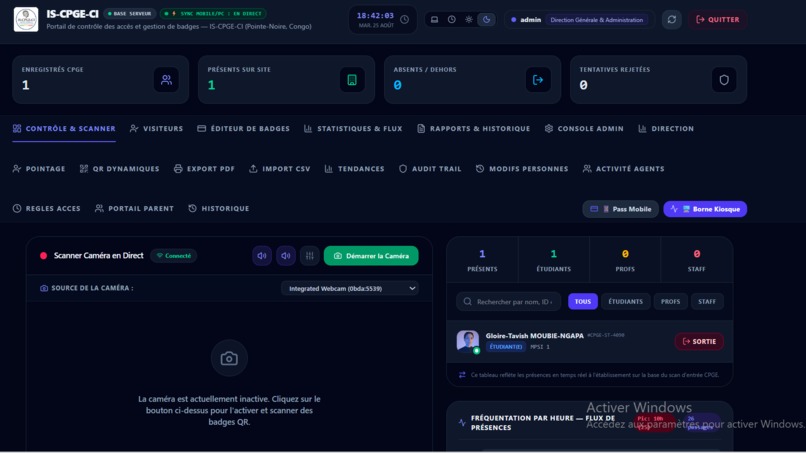Viewport: 806px width, 453px height.
Task: Open the Audit Trail section
Action: [430, 169]
